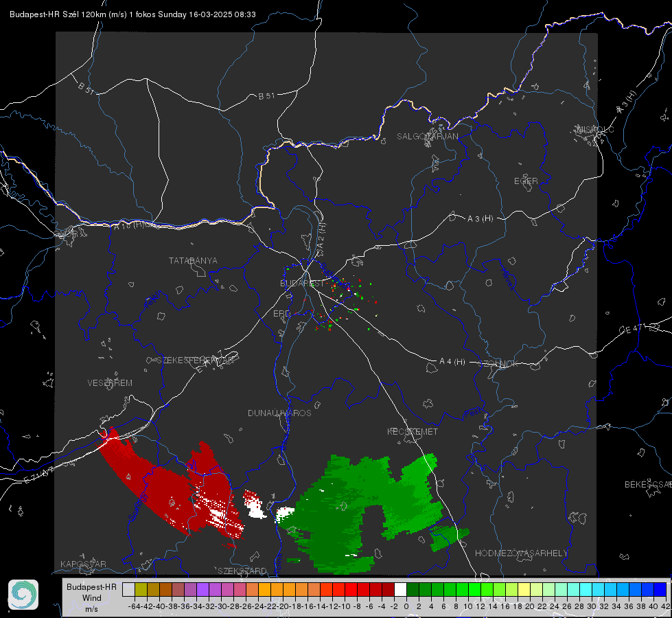Click the DUNAÚJVÁROS city label
Viewport: 672px width, 618px height.
(279, 413)
